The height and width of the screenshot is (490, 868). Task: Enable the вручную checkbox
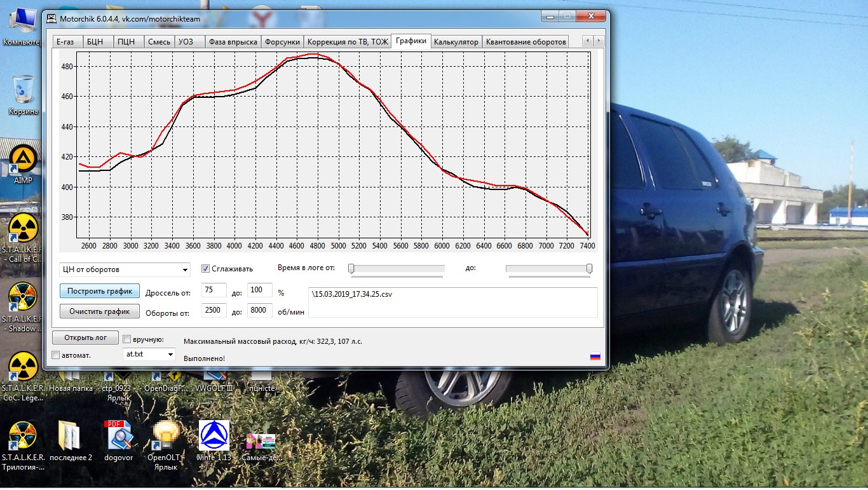point(127,339)
